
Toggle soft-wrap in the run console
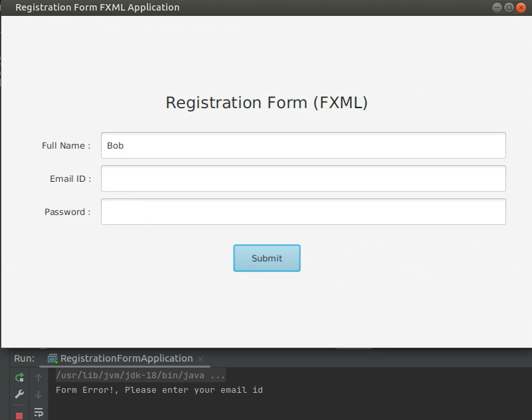[x=39, y=411]
